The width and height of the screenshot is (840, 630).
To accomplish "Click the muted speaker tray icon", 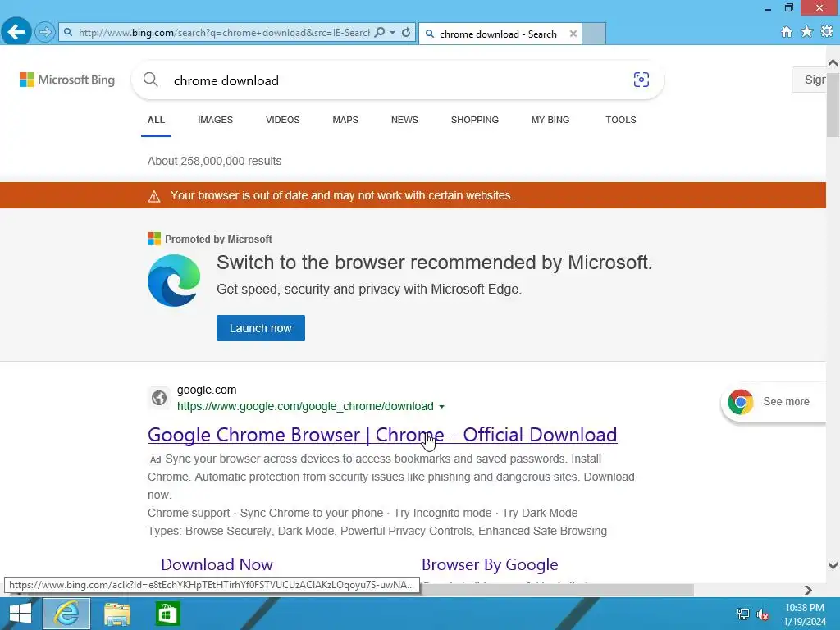I will coord(763,614).
